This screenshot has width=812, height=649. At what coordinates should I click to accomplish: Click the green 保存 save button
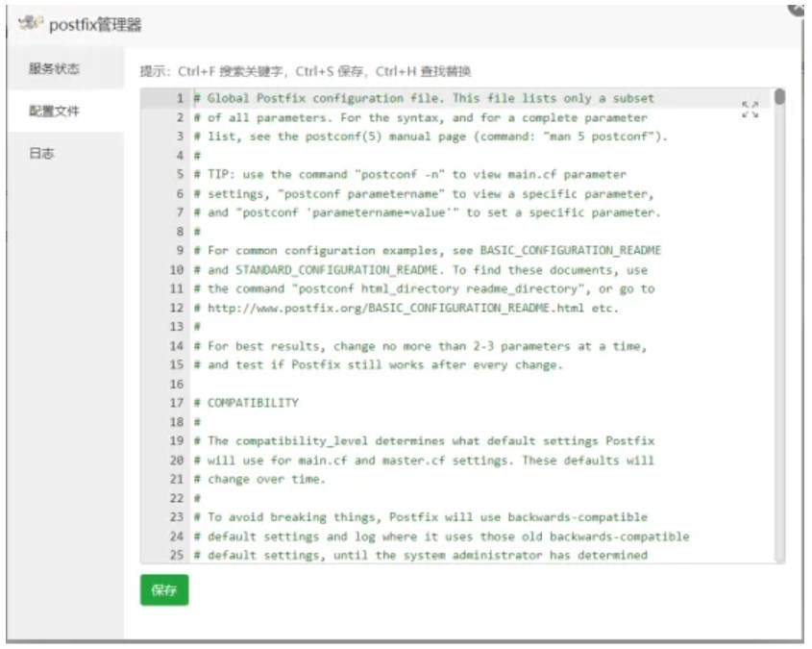[x=164, y=589]
